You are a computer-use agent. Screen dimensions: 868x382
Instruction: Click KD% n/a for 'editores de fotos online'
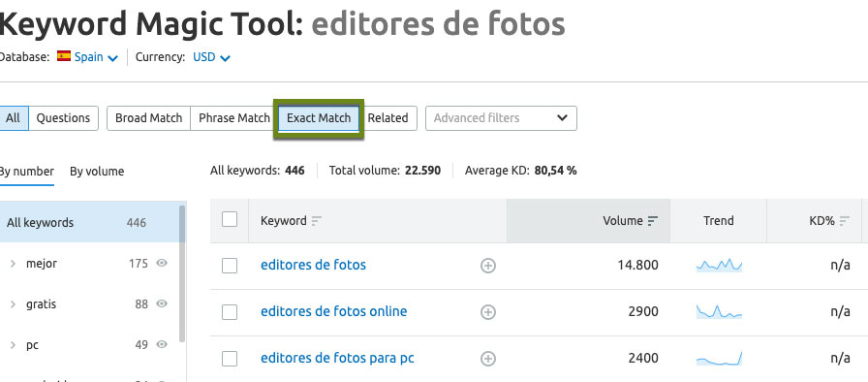point(840,312)
